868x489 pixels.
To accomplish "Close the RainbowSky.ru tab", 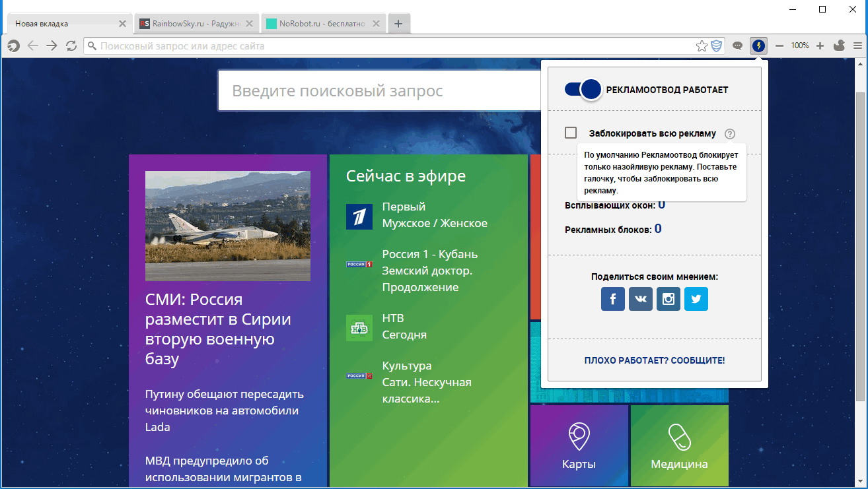I will click(249, 23).
